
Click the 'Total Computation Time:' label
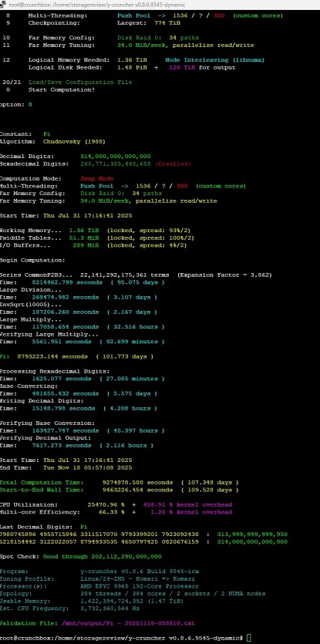42,483
